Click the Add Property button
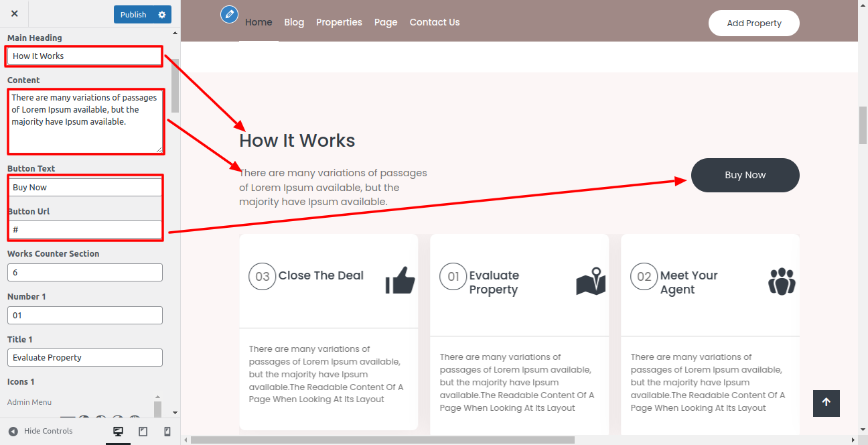 (753, 23)
